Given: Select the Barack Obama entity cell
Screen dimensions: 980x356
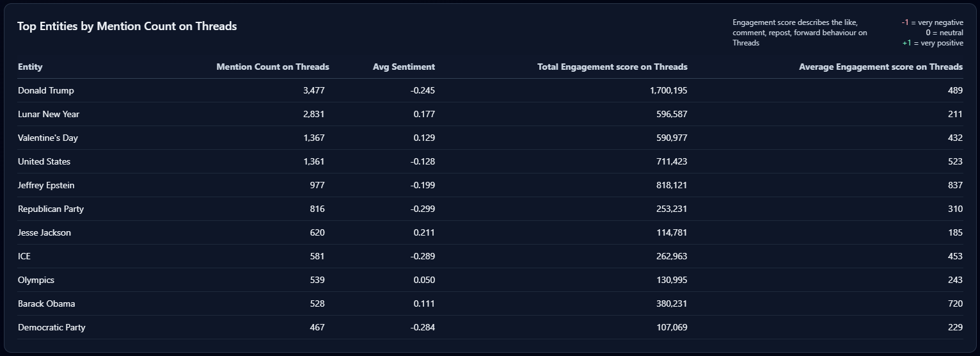Looking at the screenshot, I should pos(46,303).
